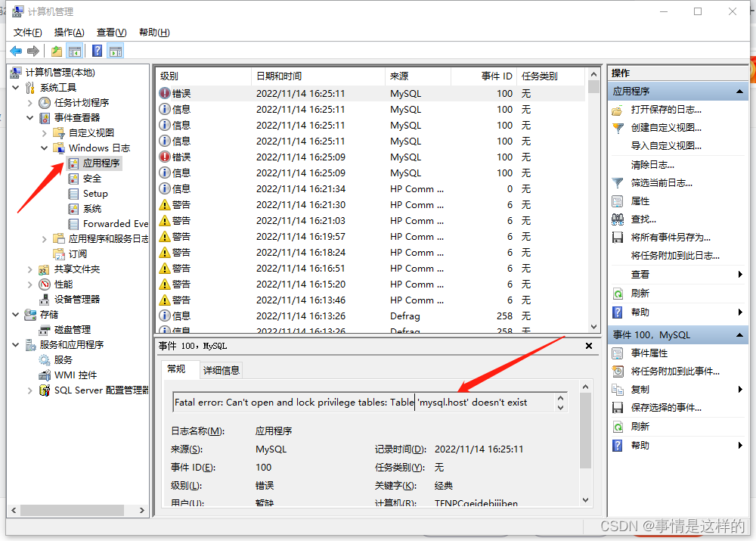Select WMI 控件 in the tree
756x541 pixels.
click(75, 375)
